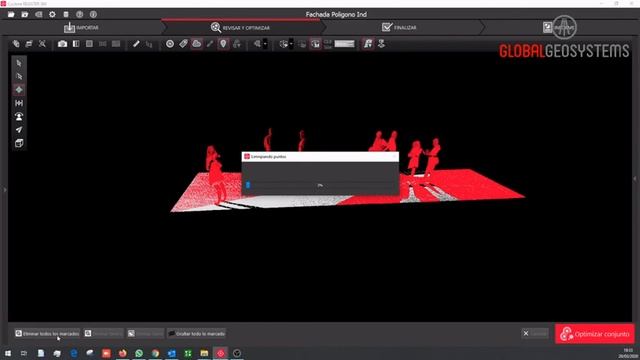This screenshot has width=640, height=360.
Task: Select the measure pencil tool
Action: coord(136,44)
